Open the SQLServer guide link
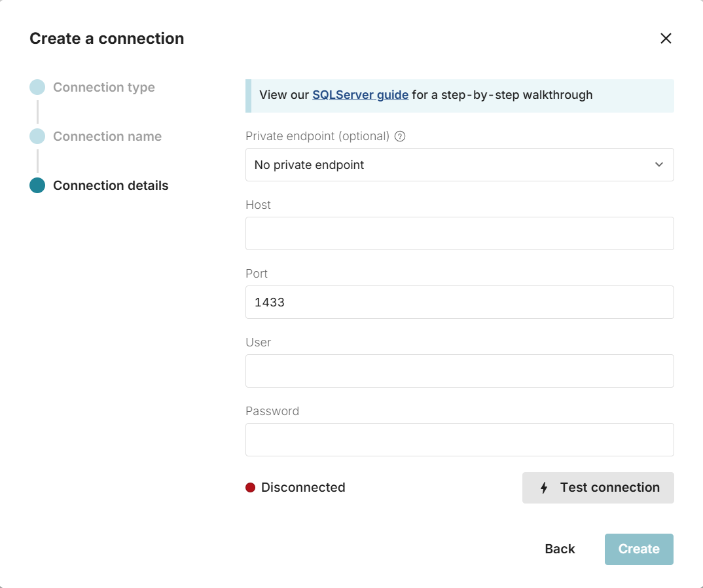703x588 pixels. 360,95
